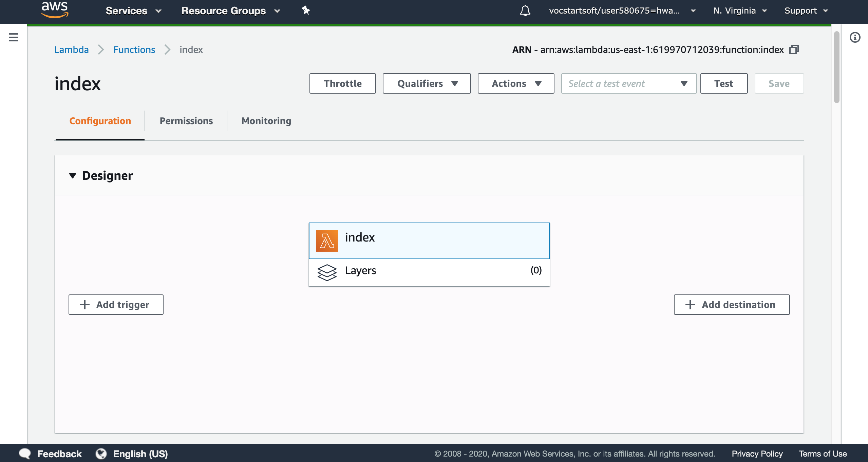Screen dimensions: 868x462
Task: Open the Services dropdown menu
Action: coord(133,11)
